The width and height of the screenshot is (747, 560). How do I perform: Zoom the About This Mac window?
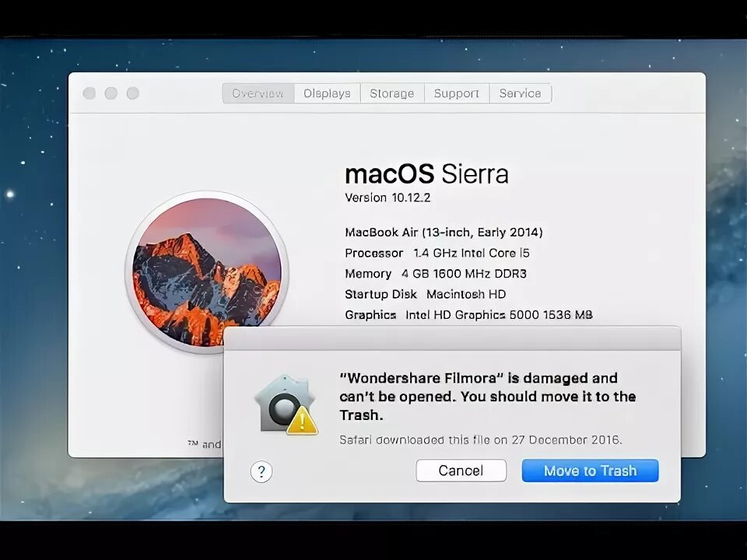pos(133,93)
